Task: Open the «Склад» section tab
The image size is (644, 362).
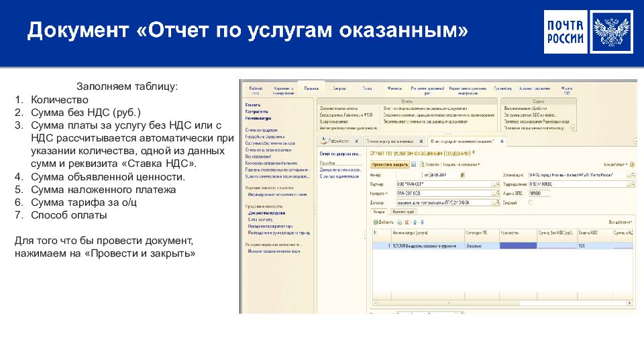Action: point(367,88)
